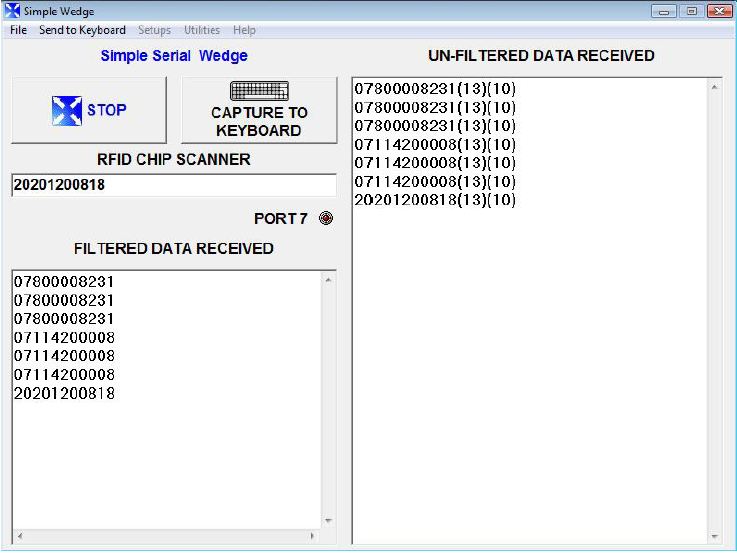Click the Simple Serial Wedge heading

(x=174, y=55)
